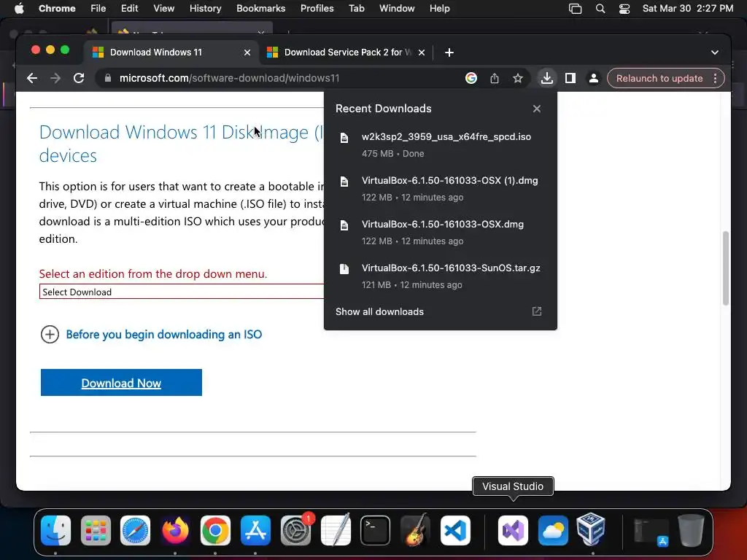Open the Trash in the dock
The height and width of the screenshot is (560, 747).
[x=691, y=530]
